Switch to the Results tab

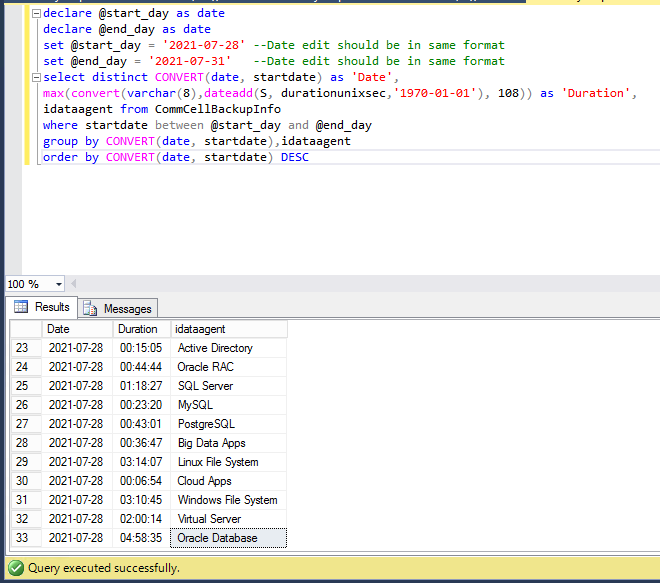(x=41, y=307)
